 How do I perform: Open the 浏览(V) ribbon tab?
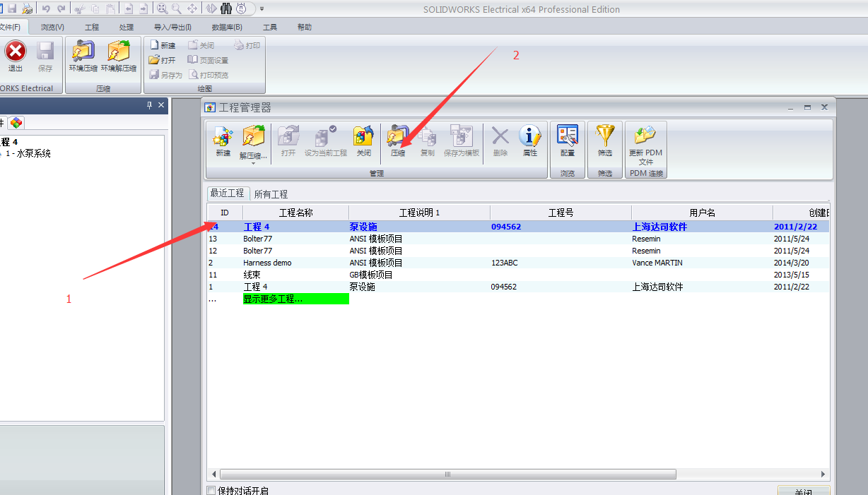52,27
